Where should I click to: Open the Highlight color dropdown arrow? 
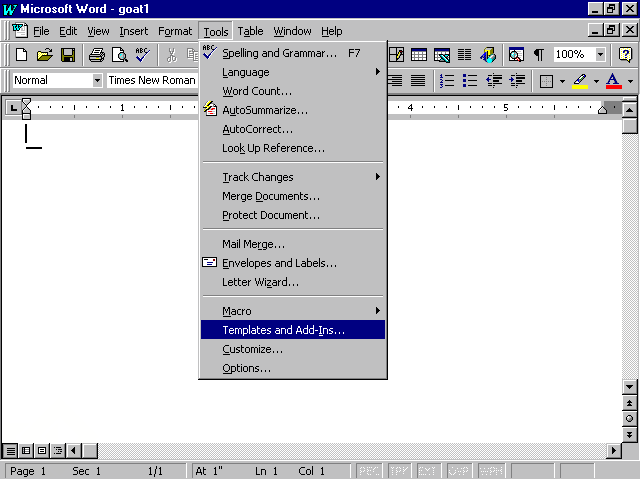click(596, 81)
